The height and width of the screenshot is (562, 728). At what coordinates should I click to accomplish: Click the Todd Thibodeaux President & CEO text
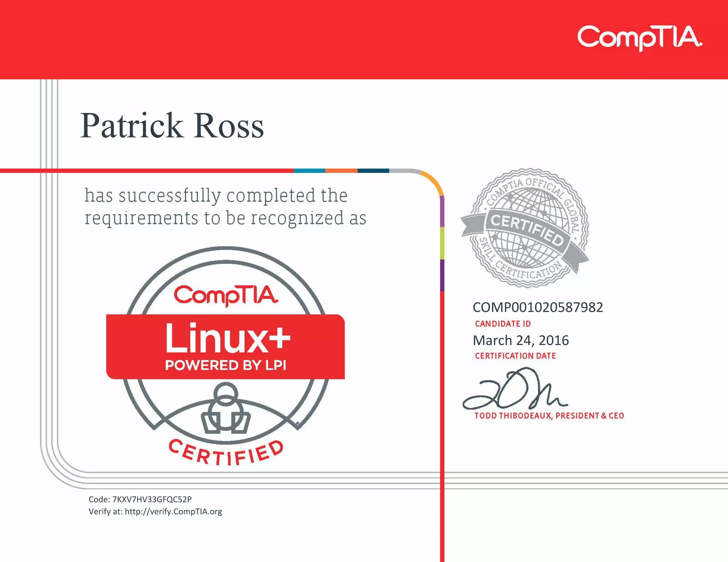pyautogui.click(x=549, y=416)
